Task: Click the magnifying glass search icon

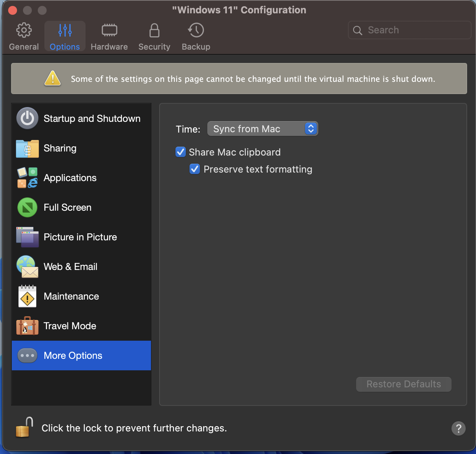Action: pyautogui.click(x=358, y=30)
